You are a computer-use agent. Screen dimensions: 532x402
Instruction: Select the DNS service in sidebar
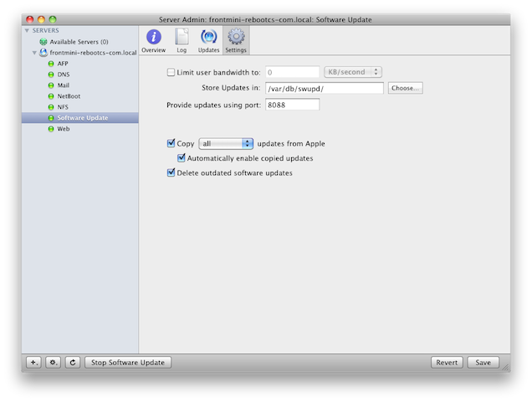click(x=63, y=75)
